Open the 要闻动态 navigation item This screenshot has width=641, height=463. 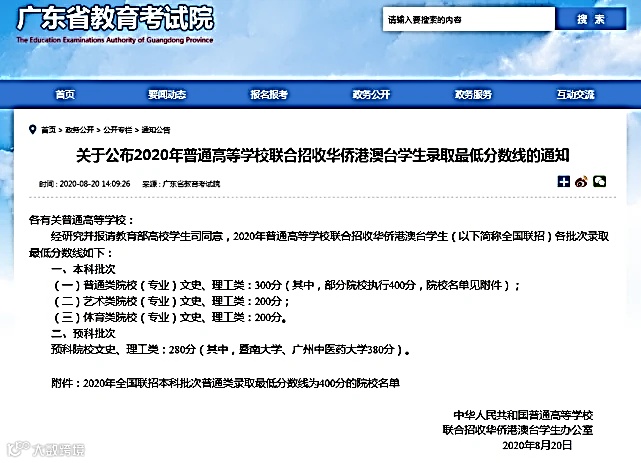click(x=167, y=94)
